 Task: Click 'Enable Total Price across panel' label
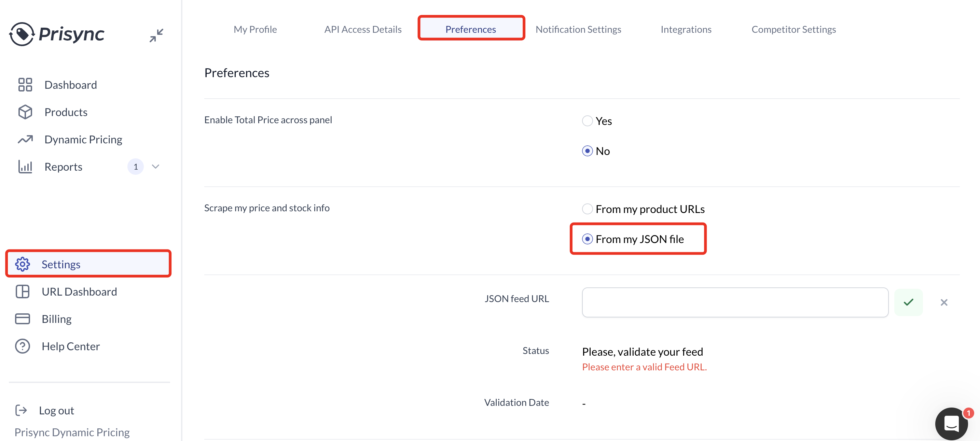pos(268,120)
